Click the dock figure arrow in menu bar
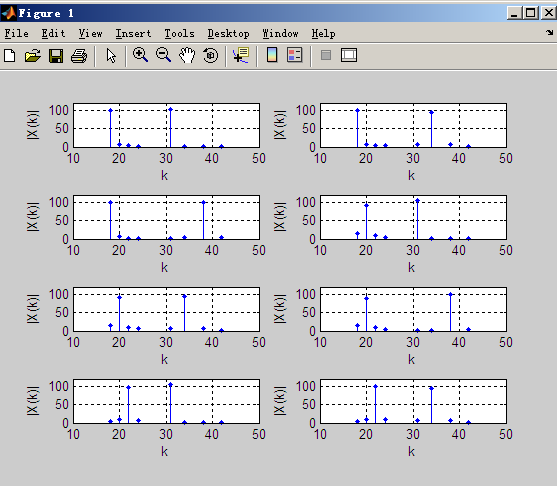The width and height of the screenshot is (557, 486). tap(550, 33)
